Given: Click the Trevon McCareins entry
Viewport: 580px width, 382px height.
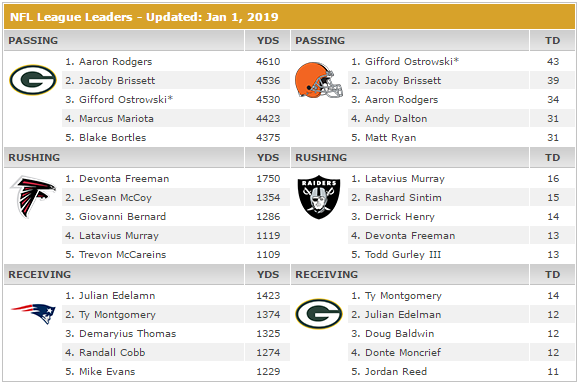Looking at the screenshot, I should pos(122,254).
